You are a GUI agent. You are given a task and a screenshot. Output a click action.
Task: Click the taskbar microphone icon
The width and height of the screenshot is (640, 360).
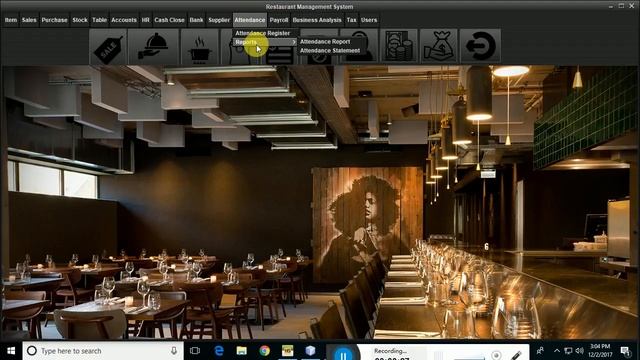(x=174, y=351)
